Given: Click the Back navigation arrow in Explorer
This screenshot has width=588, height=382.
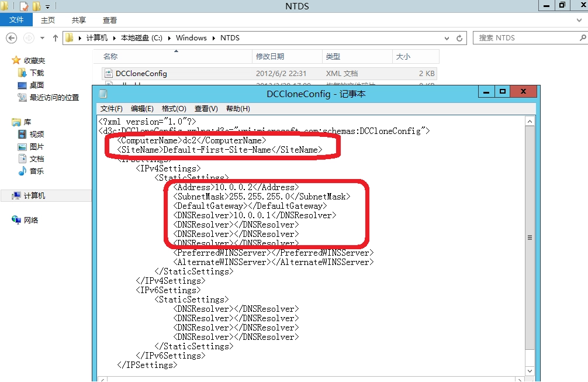Looking at the screenshot, I should click(12, 38).
